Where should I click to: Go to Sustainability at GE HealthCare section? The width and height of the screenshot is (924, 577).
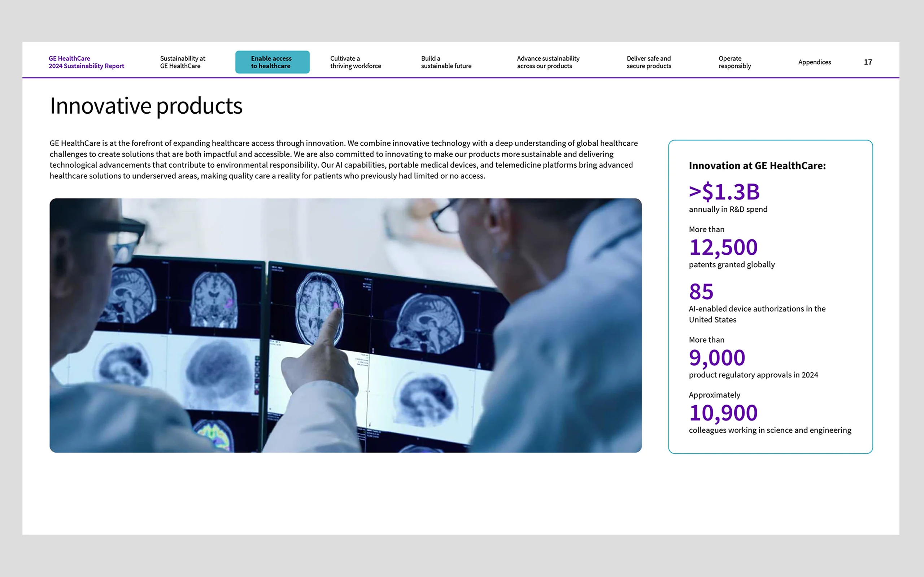[x=183, y=62]
